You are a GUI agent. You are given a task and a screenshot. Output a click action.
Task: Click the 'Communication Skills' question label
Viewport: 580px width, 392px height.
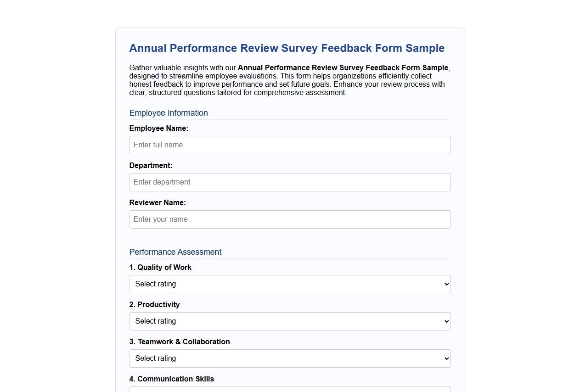[x=171, y=379]
